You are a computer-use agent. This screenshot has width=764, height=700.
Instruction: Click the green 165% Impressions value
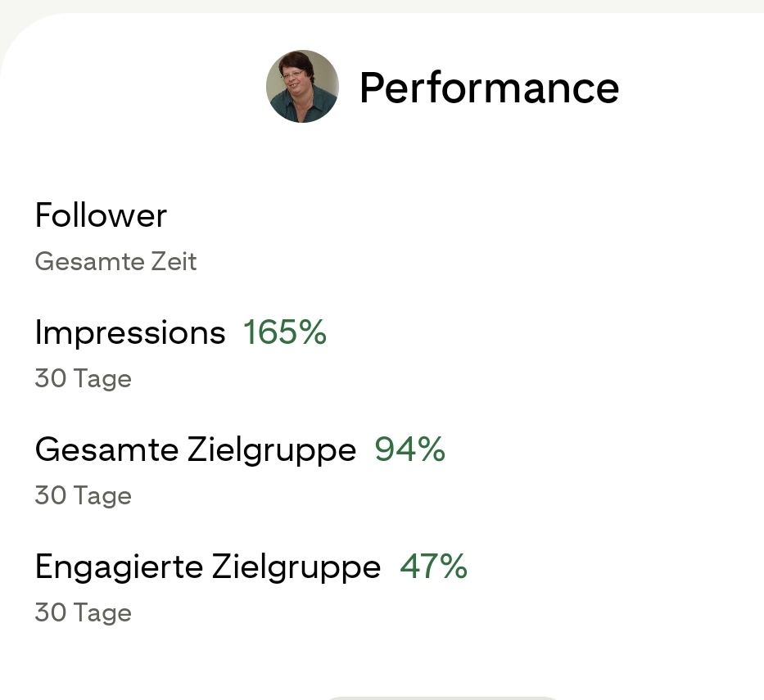coord(284,332)
